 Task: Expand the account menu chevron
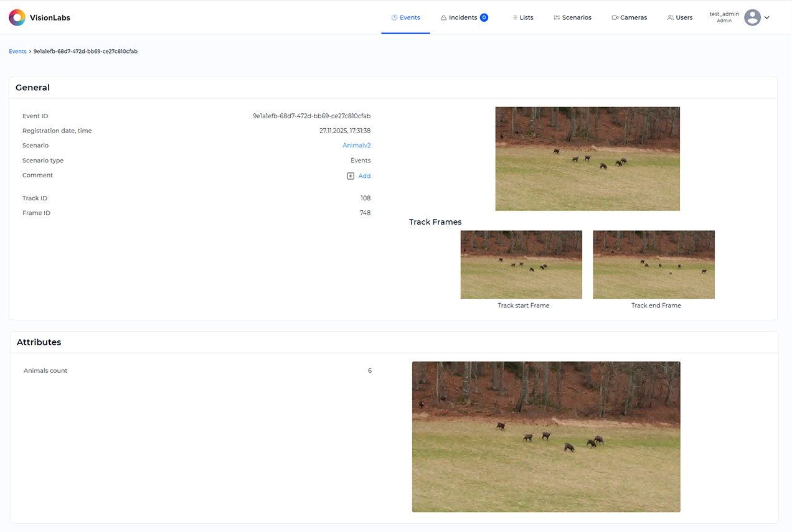[766, 17]
